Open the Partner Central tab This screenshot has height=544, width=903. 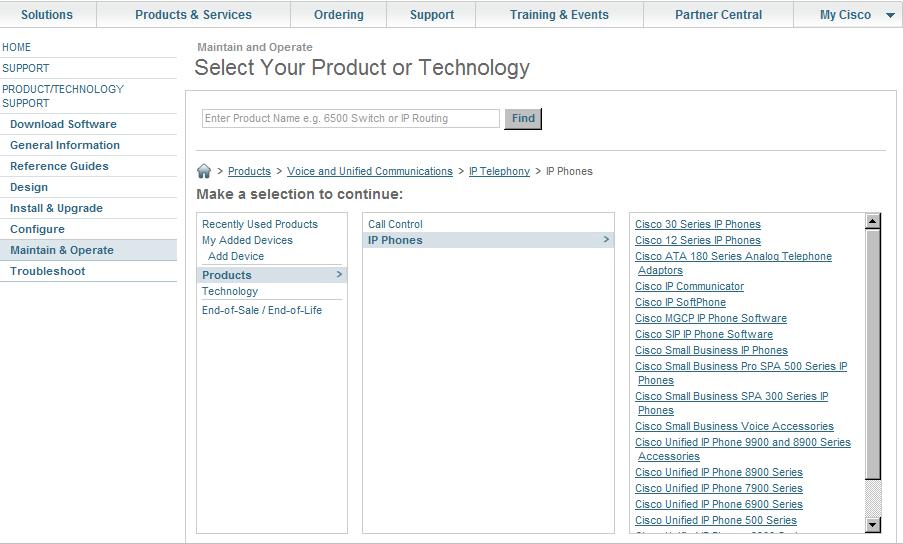click(x=718, y=15)
